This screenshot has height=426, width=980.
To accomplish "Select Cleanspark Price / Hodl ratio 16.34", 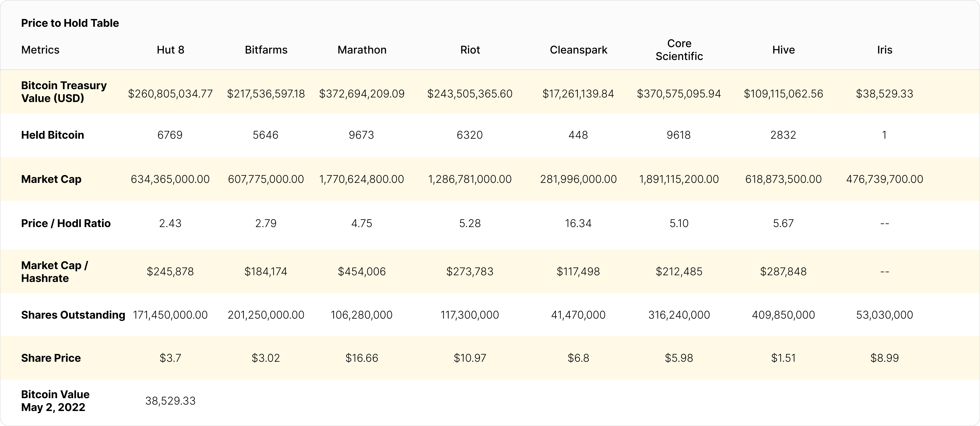I will (578, 223).
